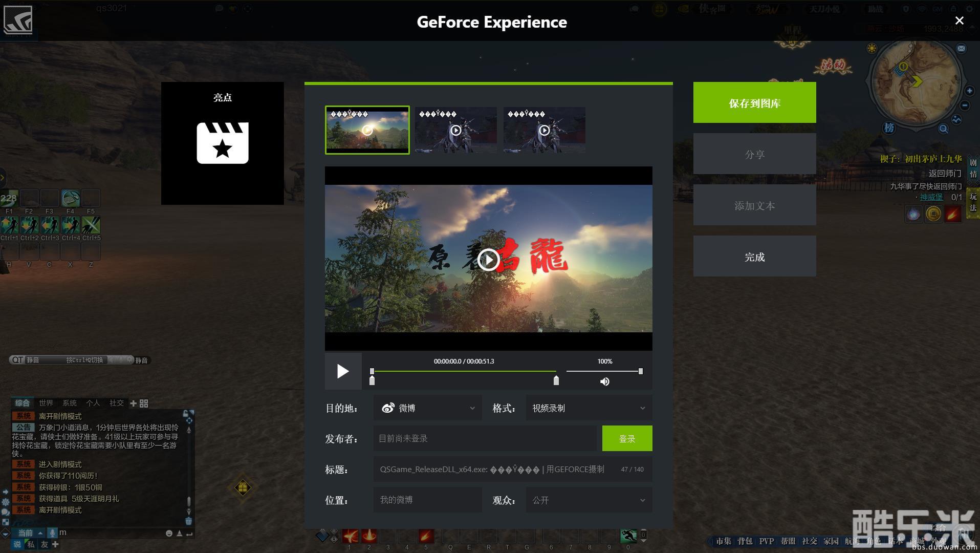Open the PVP bottom menu

(x=766, y=541)
